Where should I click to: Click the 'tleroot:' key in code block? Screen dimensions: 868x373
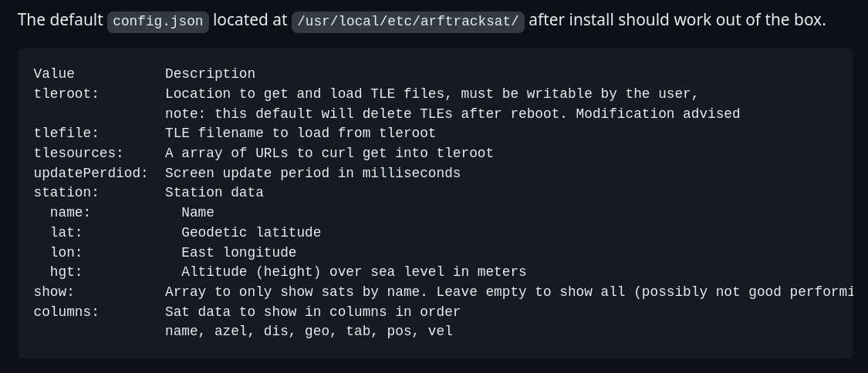coord(66,94)
